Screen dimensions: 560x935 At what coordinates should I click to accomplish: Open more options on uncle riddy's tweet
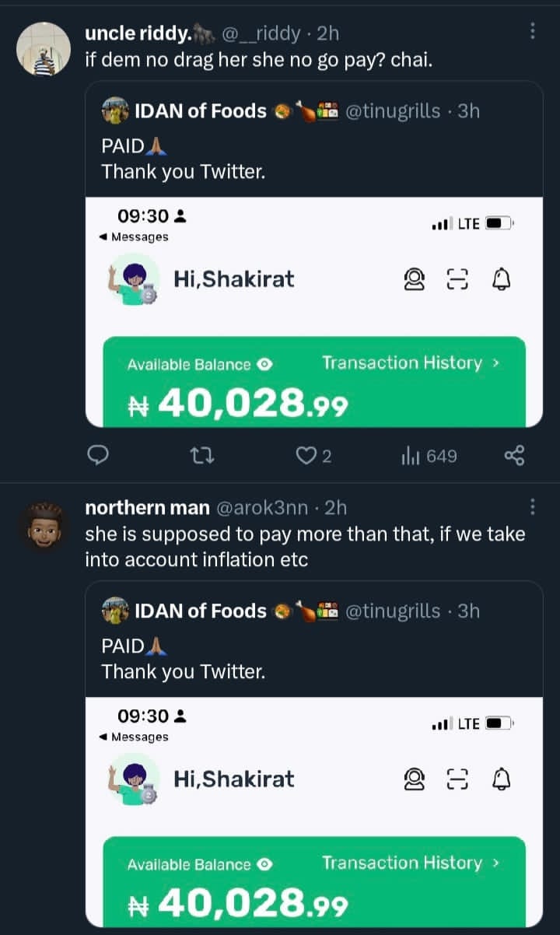[x=533, y=30]
